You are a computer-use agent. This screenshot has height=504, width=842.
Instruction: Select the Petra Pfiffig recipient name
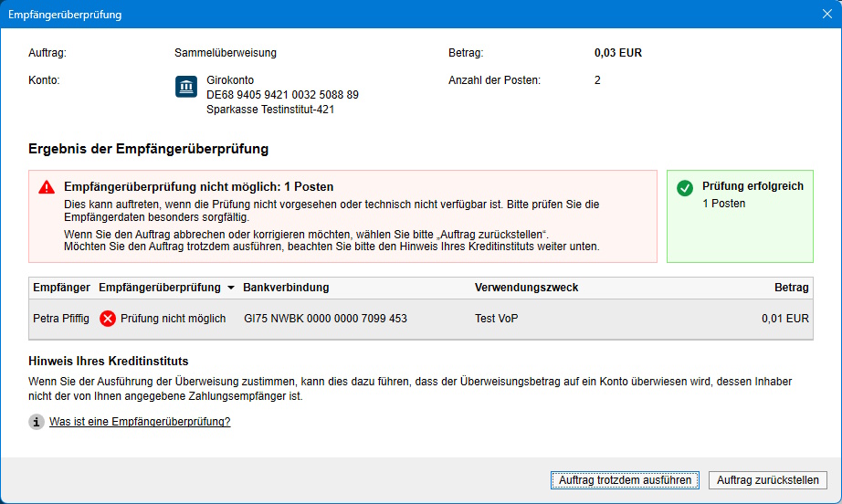(x=60, y=319)
